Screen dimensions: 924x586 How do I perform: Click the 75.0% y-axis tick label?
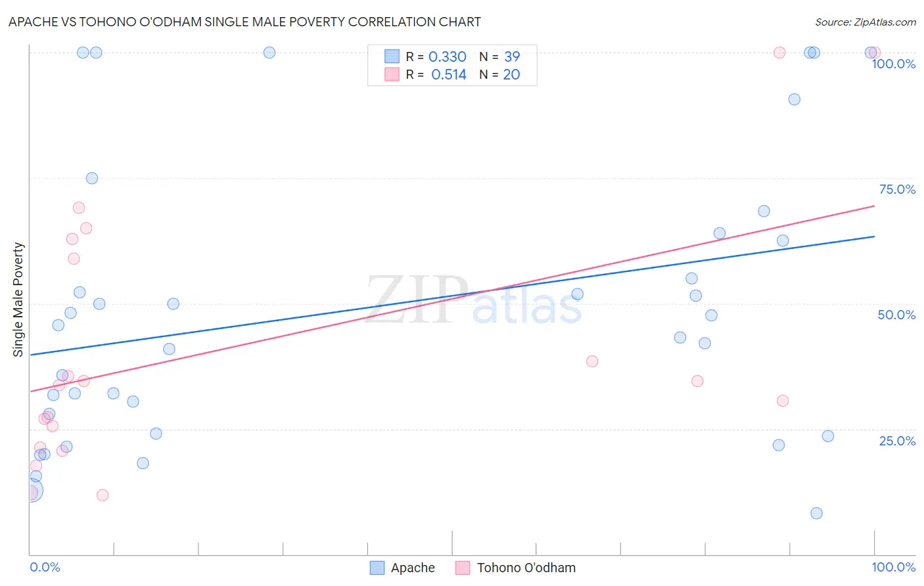coord(897,189)
